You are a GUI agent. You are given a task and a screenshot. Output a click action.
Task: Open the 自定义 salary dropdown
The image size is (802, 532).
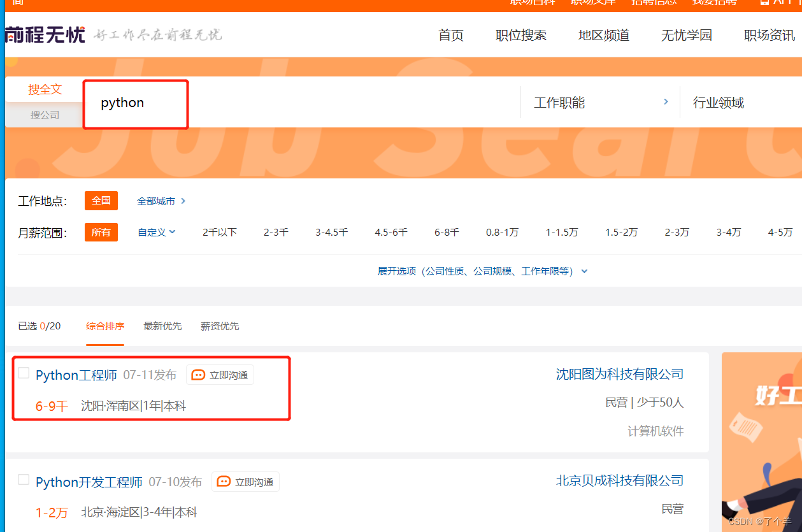coord(157,233)
